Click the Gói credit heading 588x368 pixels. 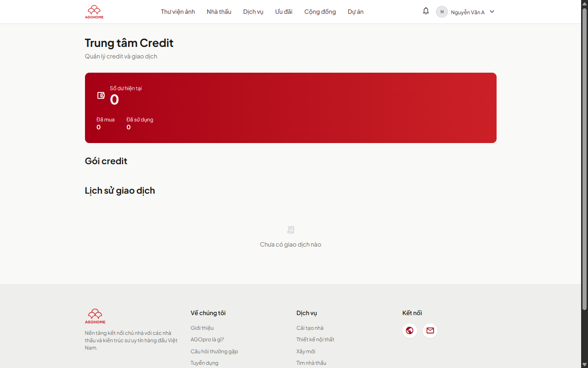coord(106,161)
